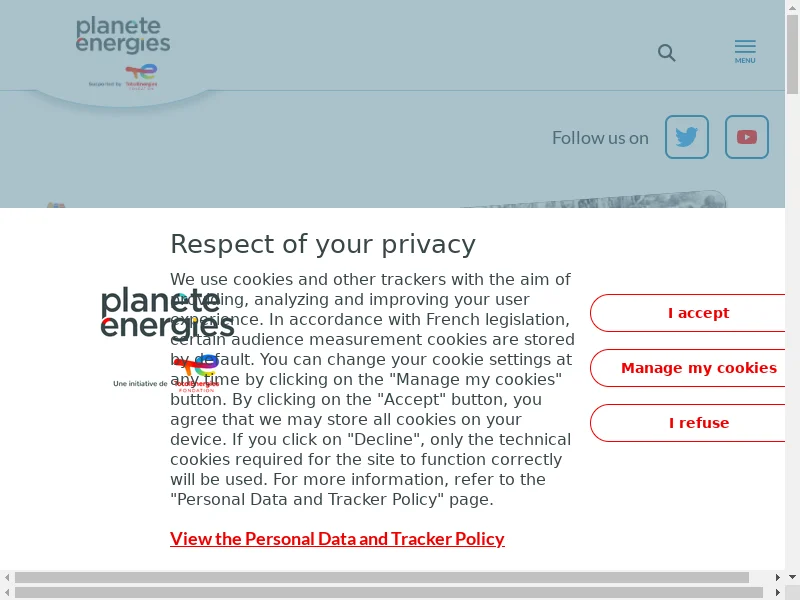
Task: Click the upper horizontal scrollbar thumb
Action: click(x=382, y=577)
